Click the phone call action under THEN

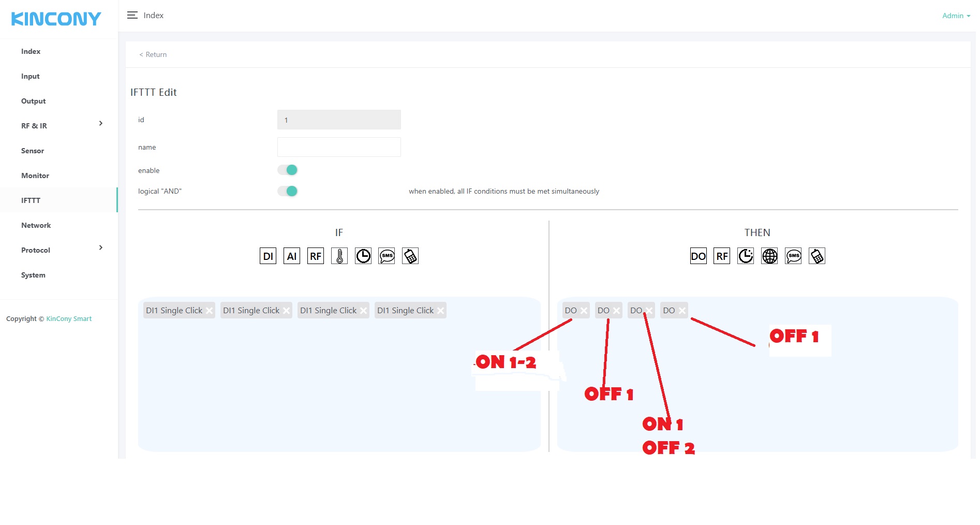coord(817,256)
